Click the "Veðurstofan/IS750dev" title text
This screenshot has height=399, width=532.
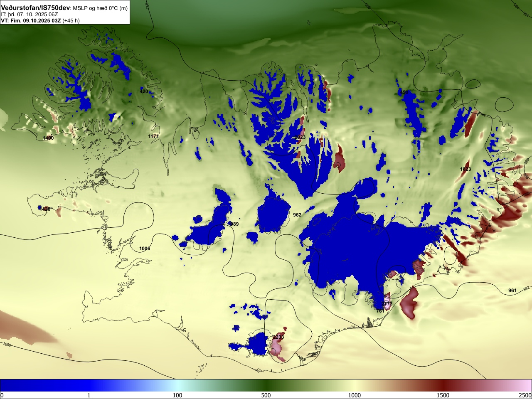[35, 8]
